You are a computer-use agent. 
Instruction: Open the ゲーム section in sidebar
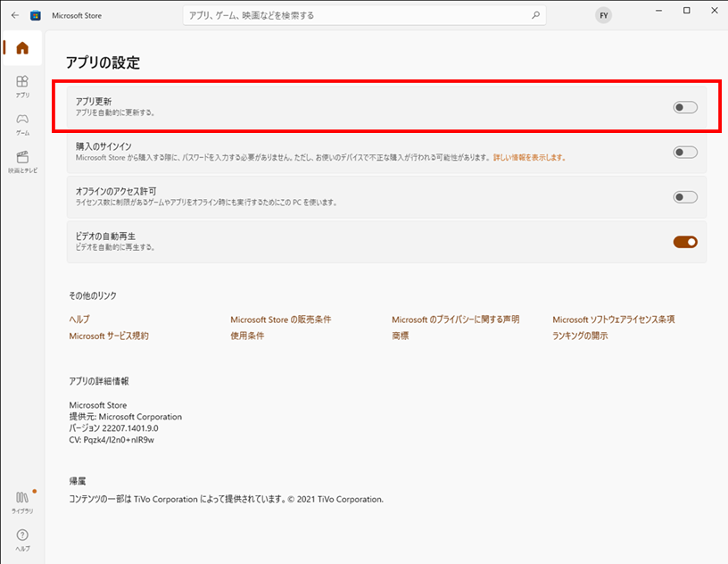coord(22,125)
